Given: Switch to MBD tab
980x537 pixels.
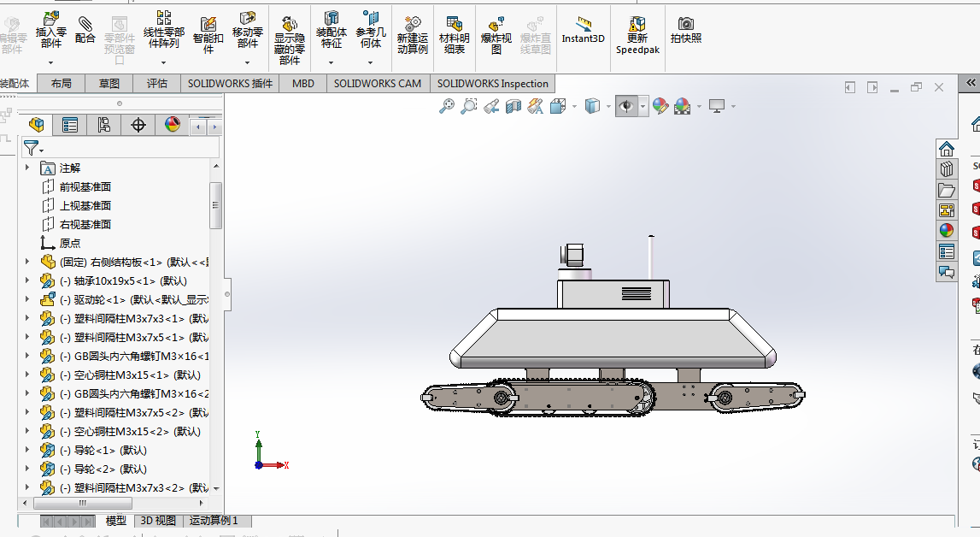Looking at the screenshot, I should (303, 84).
